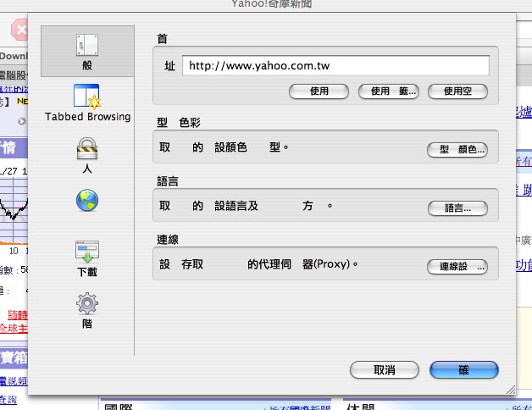The height and width of the screenshot is (410, 532).
Task: Open the Connection settings (連線設...) dialog
Action: [457, 267]
